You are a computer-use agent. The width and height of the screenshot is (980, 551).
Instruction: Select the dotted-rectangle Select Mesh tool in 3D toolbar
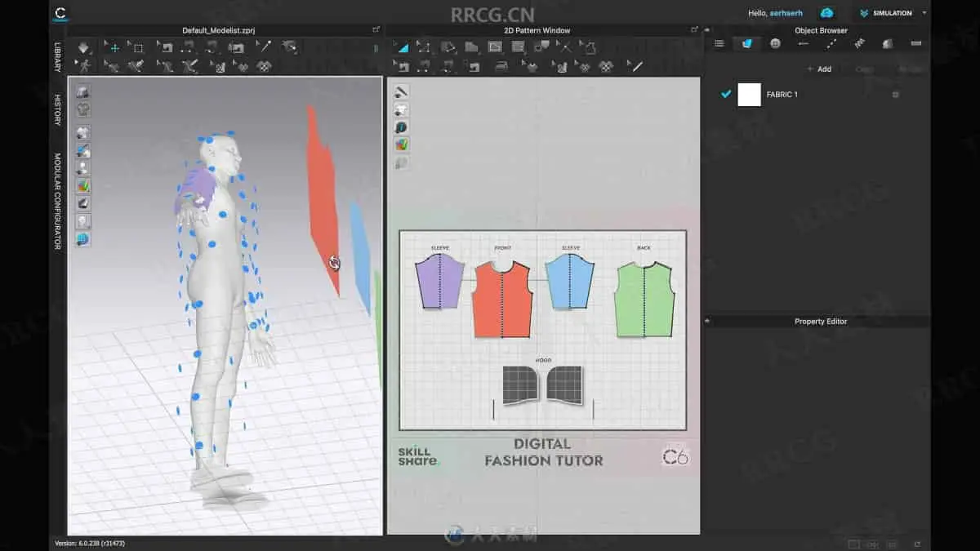(x=136, y=47)
